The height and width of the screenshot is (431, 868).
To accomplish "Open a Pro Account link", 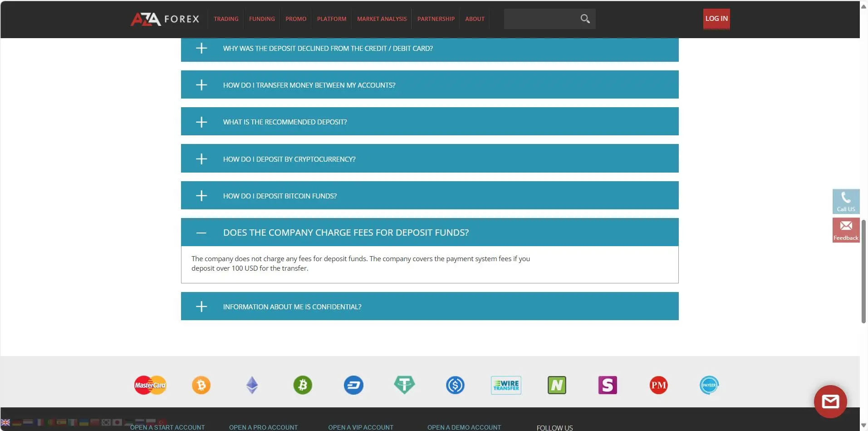I will 263,427.
